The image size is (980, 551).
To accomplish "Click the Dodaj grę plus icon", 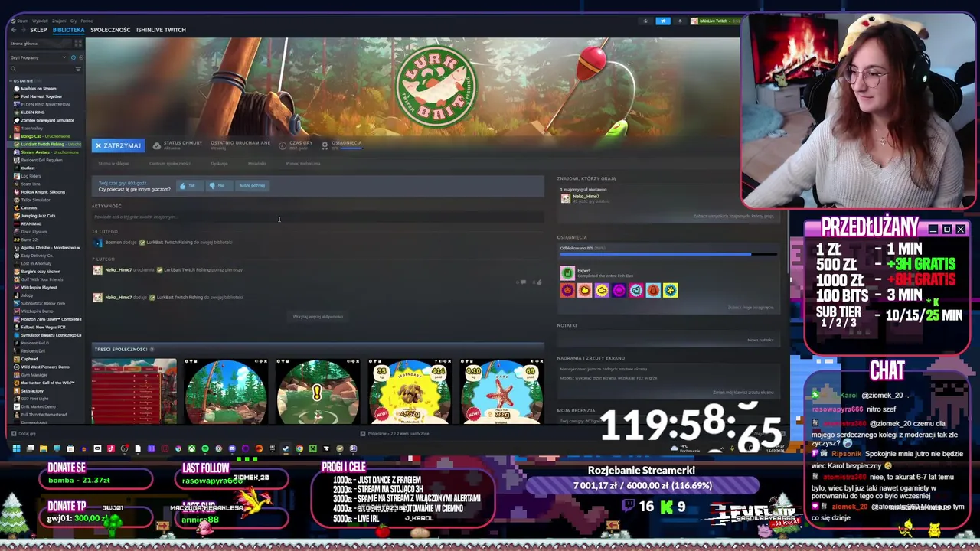I will 13,434.
